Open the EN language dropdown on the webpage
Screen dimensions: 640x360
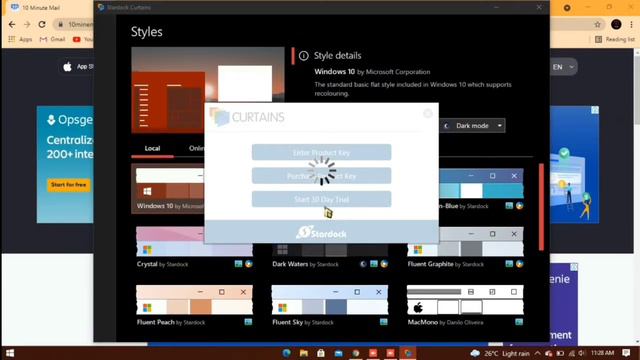pos(563,67)
